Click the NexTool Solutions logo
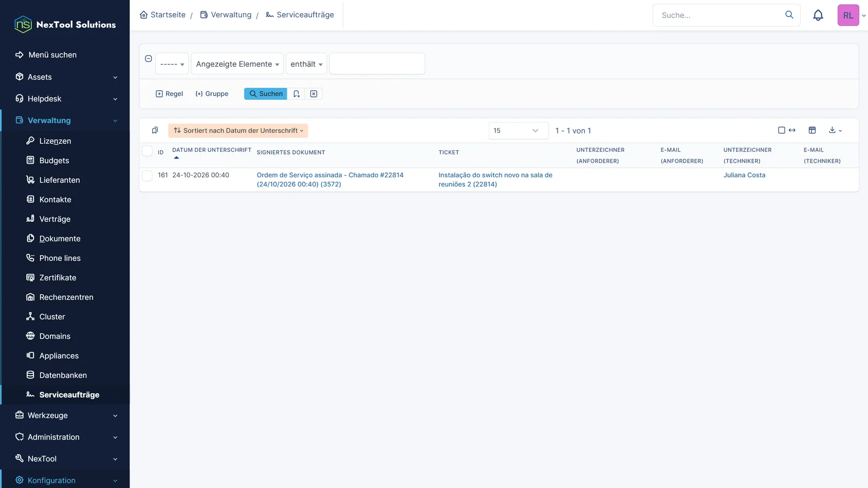 click(x=65, y=24)
